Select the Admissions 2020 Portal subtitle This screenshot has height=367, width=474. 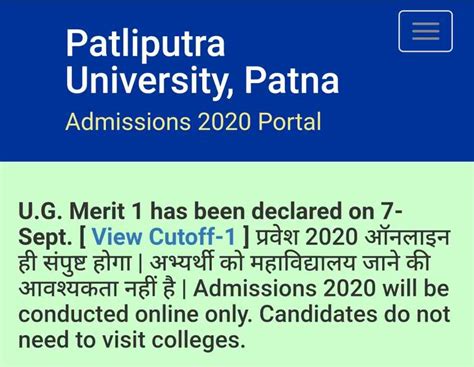[x=193, y=122]
